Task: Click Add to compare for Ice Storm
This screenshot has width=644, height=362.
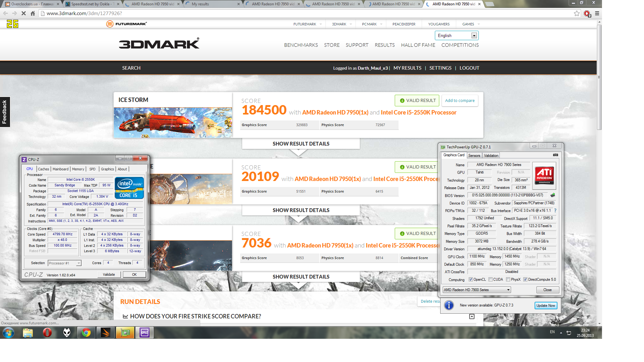Action: click(x=460, y=100)
